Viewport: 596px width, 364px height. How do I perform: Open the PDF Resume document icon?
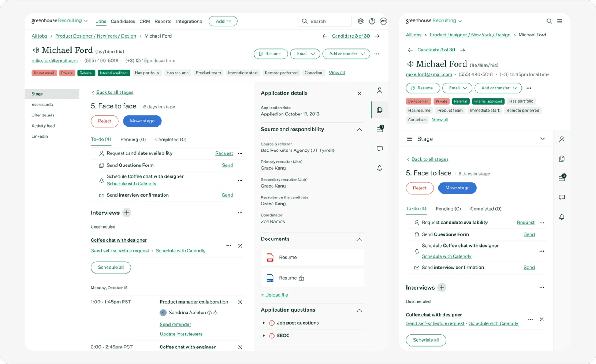coord(270,257)
